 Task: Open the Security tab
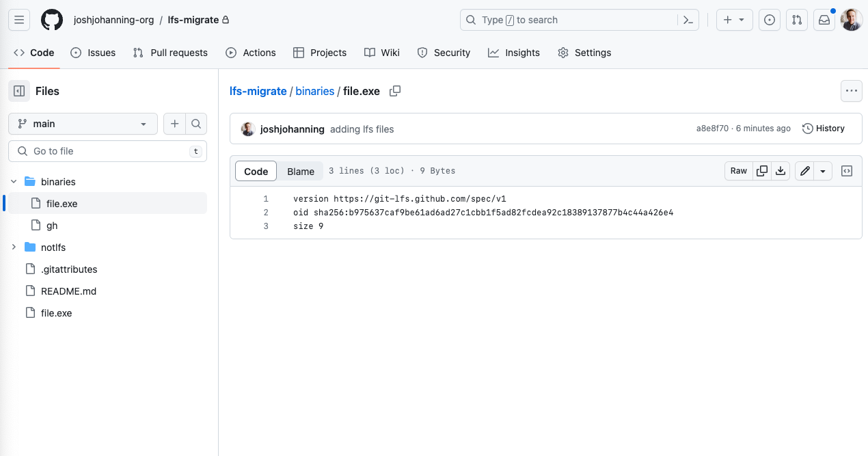[x=444, y=53]
